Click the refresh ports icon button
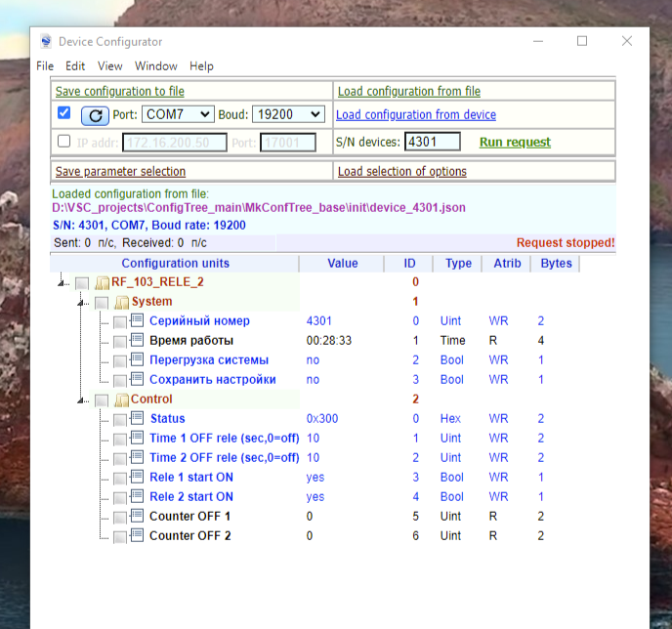This screenshot has height=629, width=672. pos(95,115)
